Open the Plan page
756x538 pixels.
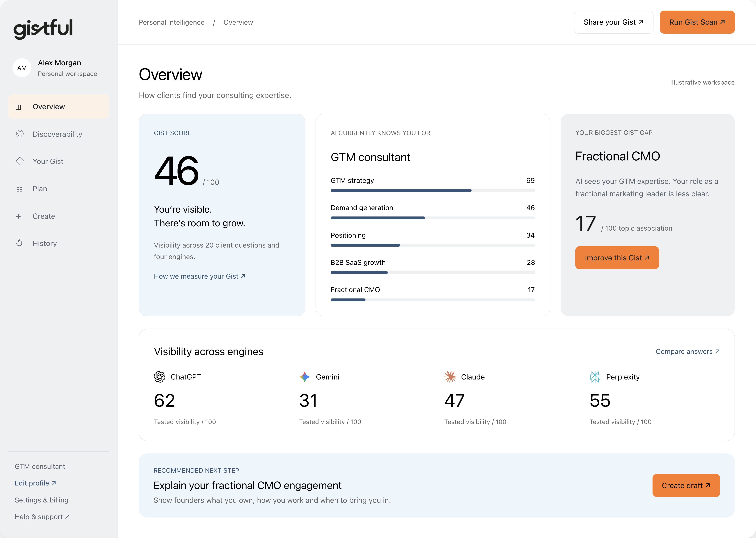59,189
